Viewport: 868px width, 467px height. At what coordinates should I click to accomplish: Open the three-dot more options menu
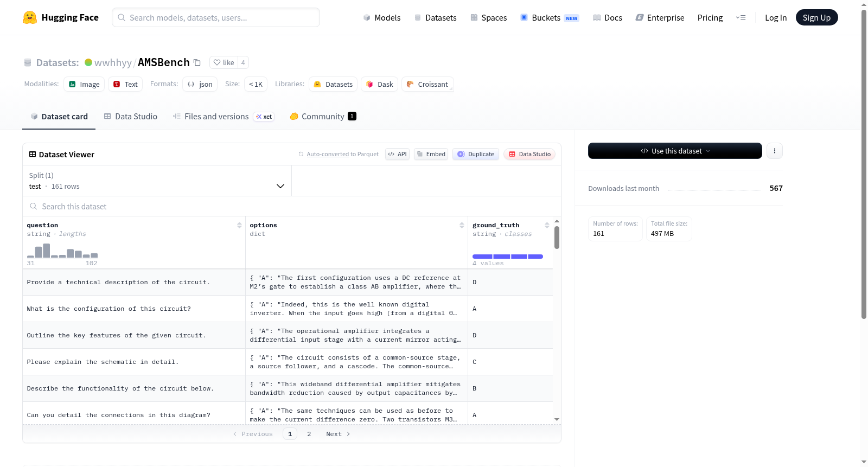[x=775, y=151]
